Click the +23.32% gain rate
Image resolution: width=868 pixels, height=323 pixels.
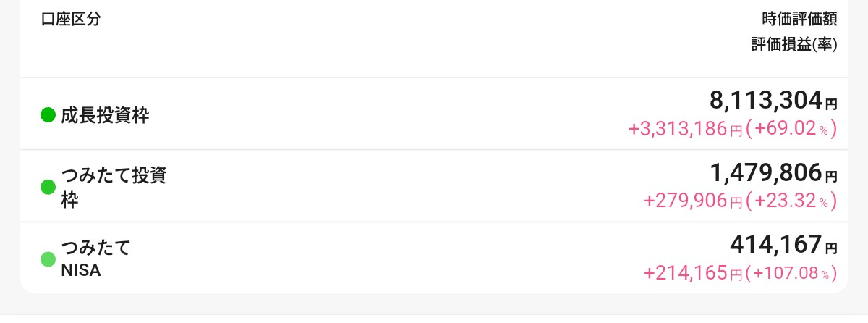point(791,201)
